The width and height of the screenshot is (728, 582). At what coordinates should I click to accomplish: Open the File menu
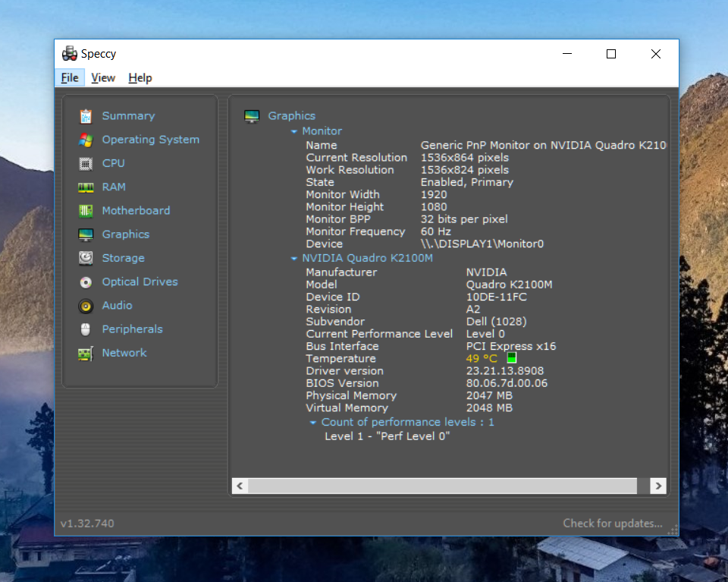pyautogui.click(x=70, y=77)
